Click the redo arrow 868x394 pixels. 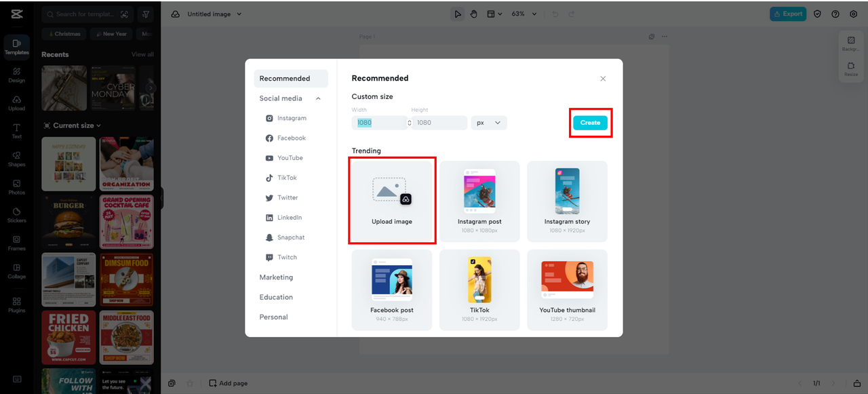coord(571,14)
